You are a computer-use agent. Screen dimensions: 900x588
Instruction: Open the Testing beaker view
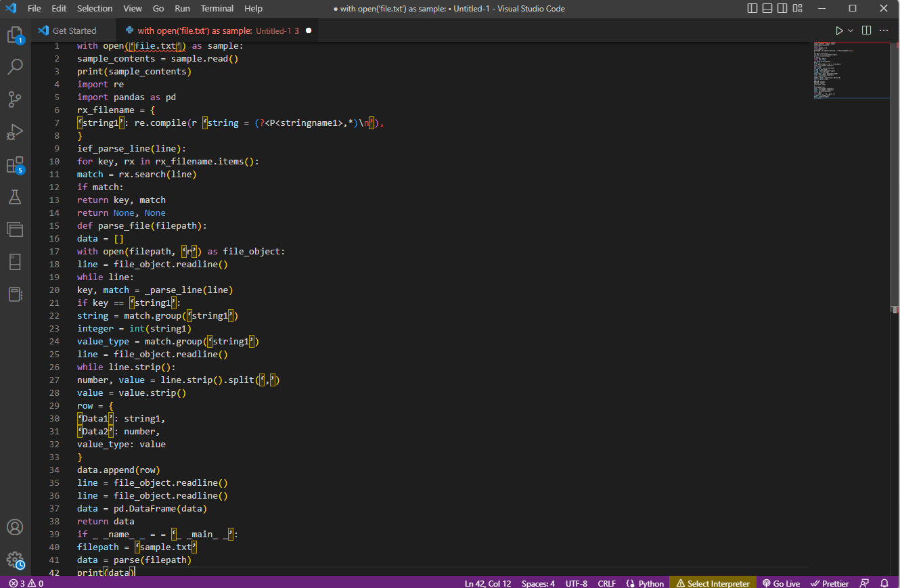[15, 197]
